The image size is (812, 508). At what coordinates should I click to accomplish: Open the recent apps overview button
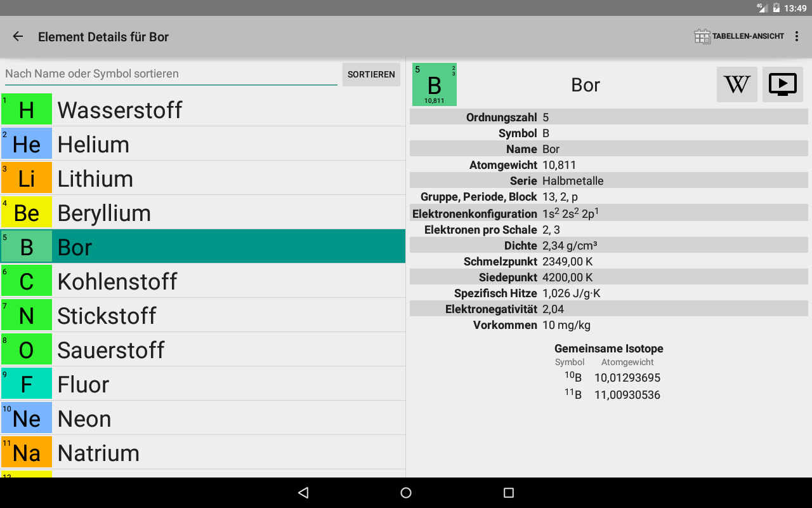[508, 493]
